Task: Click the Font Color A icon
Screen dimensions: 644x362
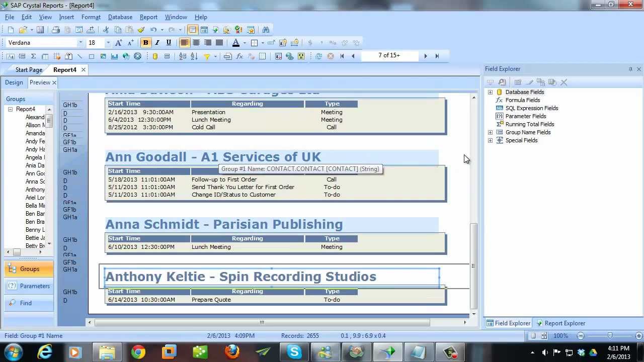Action: pos(235,43)
